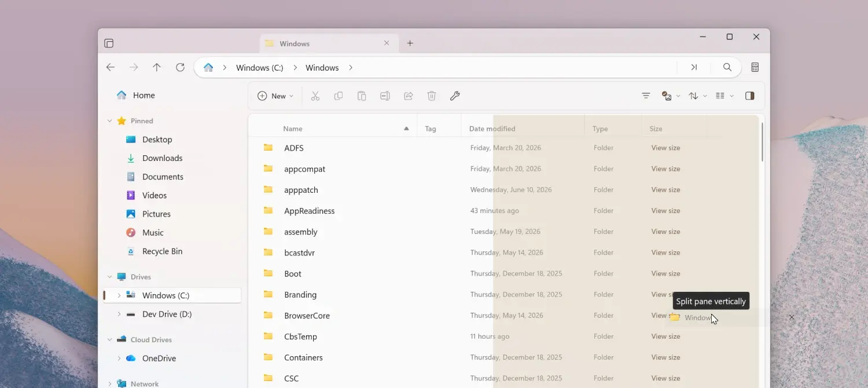Open the search magnifier
The image size is (868, 388).
pyautogui.click(x=727, y=67)
